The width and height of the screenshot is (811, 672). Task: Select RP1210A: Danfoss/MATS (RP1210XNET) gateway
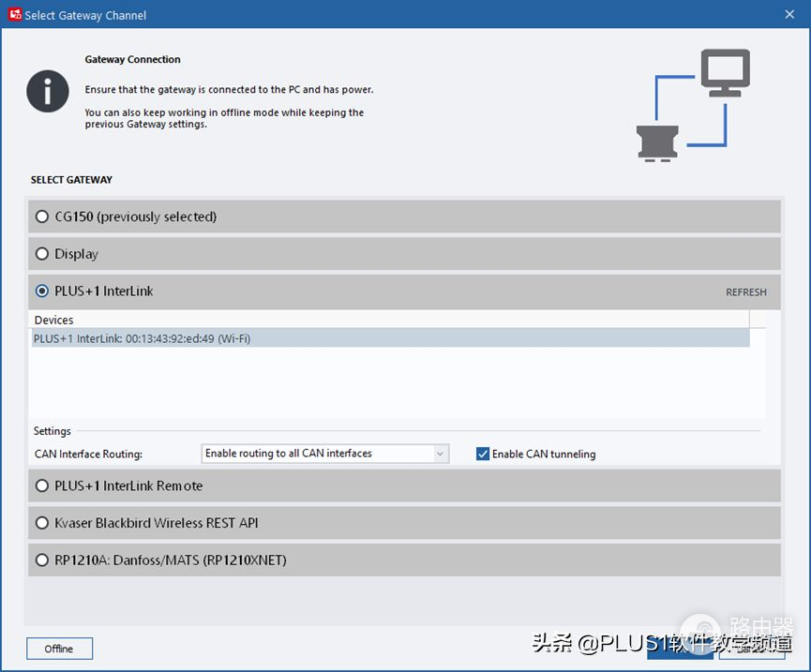coord(404,560)
